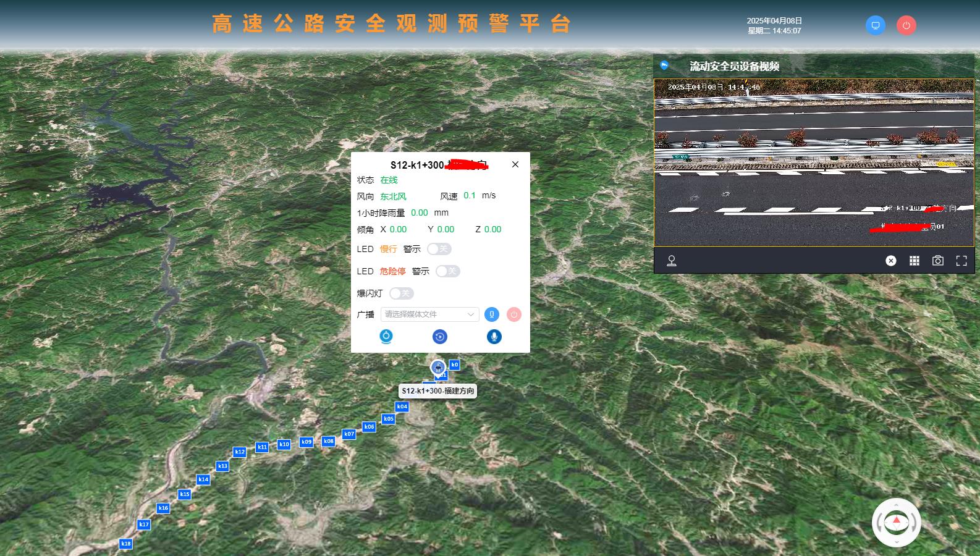Stop broadcast with the pink power button

click(x=513, y=314)
